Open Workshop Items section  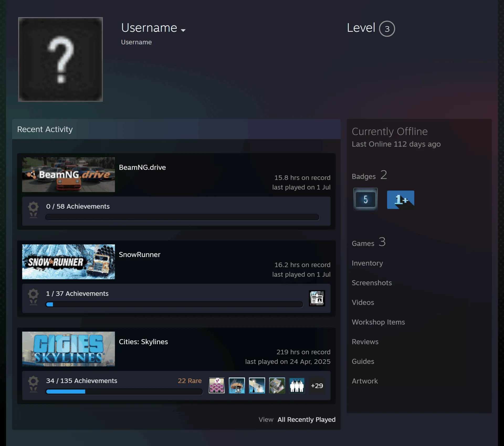pos(378,322)
